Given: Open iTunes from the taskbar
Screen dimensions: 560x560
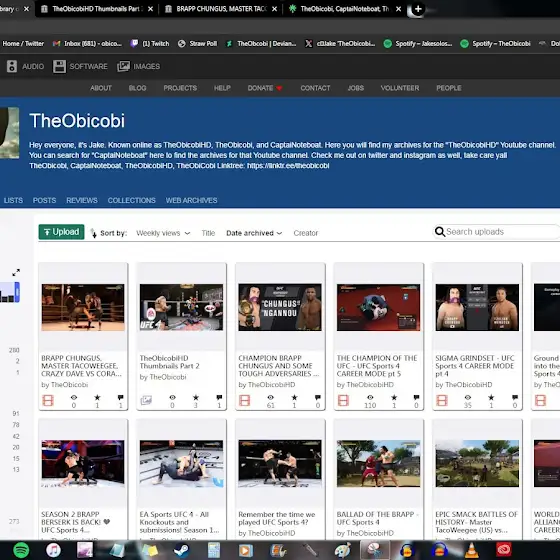Looking at the screenshot, I should (x=54, y=550).
